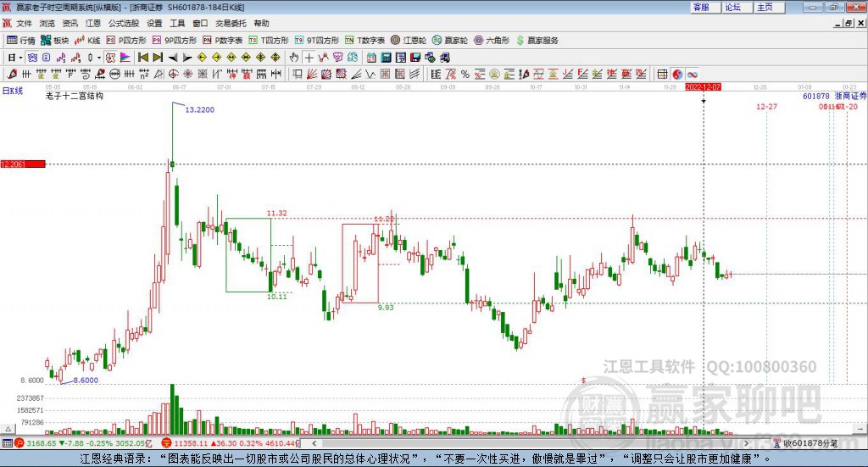This screenshot has width=868, height=467.
Task: Open the calendar icon in toolbar
Action: click(x=371, y=58)
